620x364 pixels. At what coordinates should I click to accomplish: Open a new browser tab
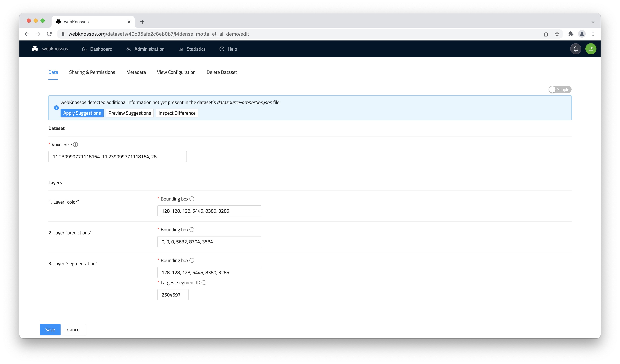[142, 22]
